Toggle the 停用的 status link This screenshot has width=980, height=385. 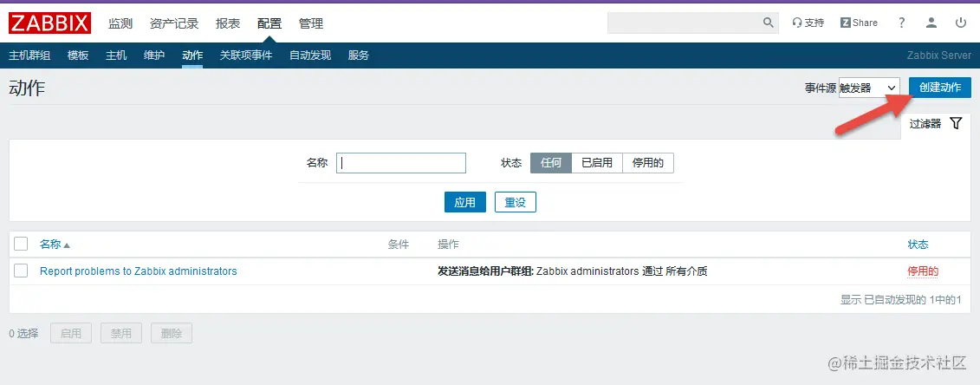923,271
